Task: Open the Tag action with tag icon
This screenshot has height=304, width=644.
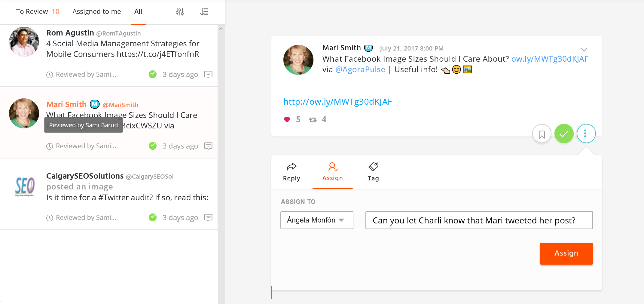Action: pos(373,171)
